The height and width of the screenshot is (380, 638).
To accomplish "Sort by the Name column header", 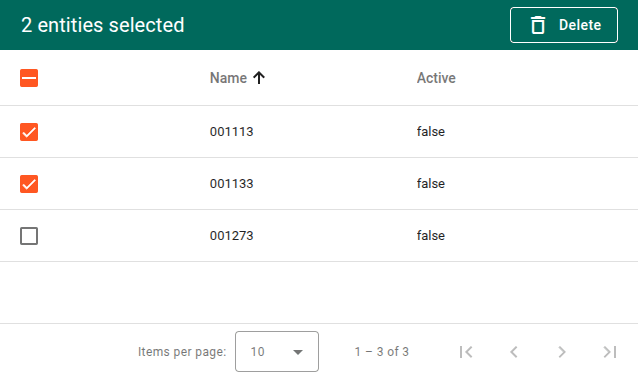I will tap(228, 78).
